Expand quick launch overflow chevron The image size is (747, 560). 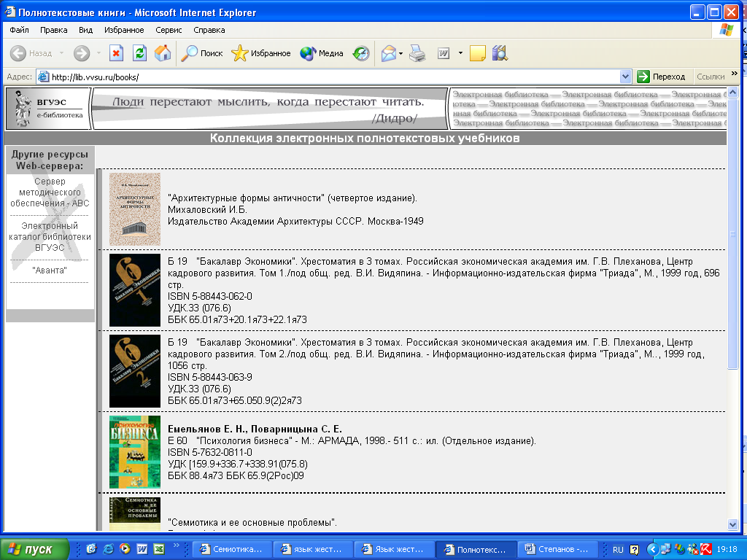coord(177,545)
